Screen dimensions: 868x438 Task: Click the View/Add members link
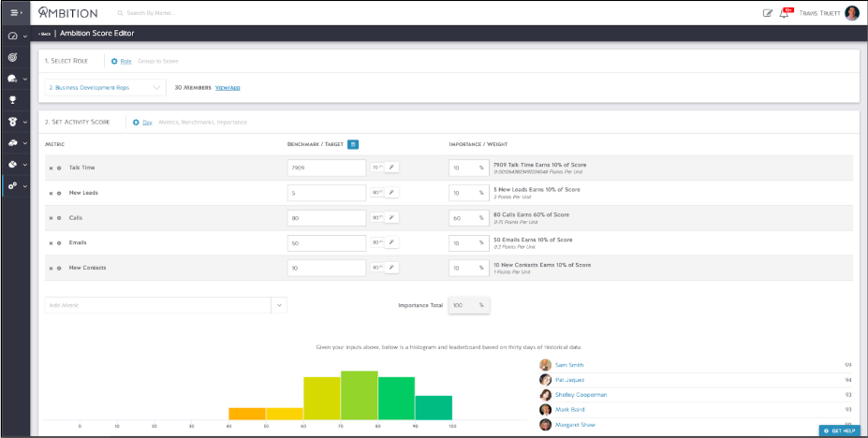tap(228, 88)
